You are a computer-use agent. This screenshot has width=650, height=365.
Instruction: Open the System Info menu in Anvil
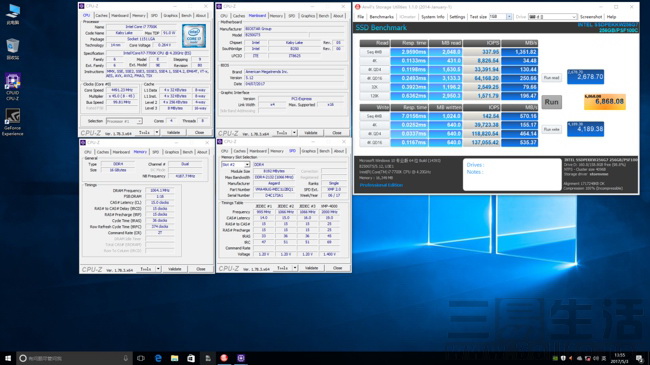tap(432, 17)
